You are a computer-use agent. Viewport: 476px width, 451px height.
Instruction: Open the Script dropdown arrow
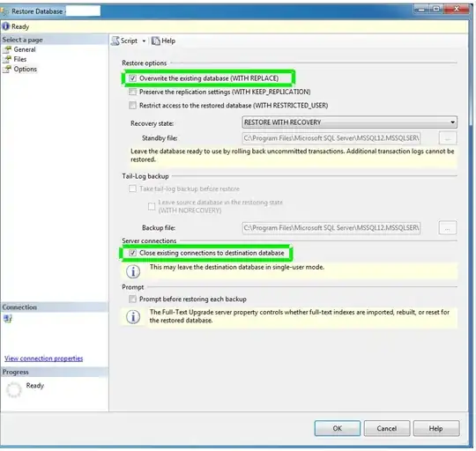pyautogui.click(x=144, y=41)
